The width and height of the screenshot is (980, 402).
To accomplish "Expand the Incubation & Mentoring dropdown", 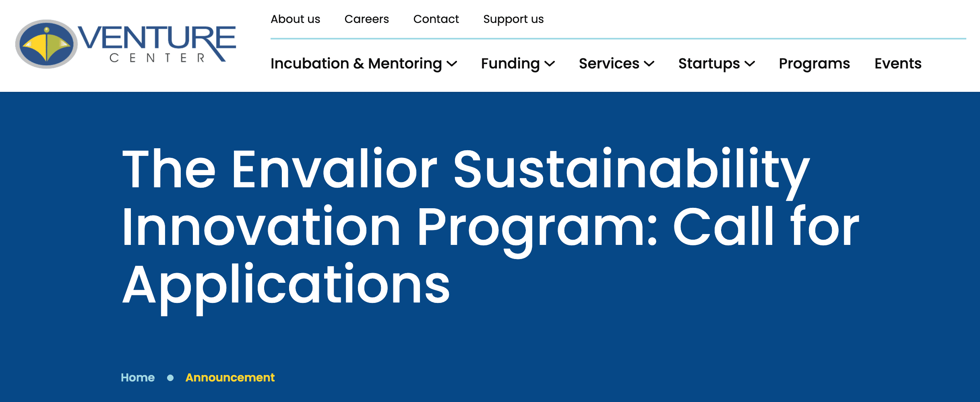I will click(356, 63).
